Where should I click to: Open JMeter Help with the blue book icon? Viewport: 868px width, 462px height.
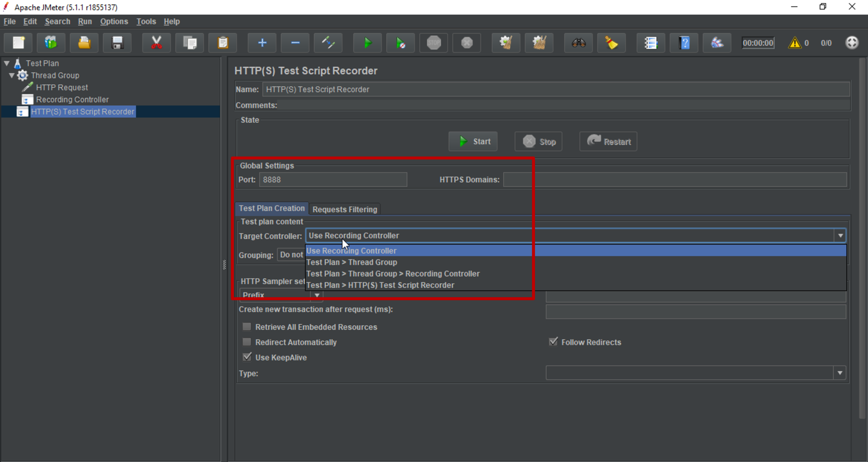pyautogui.click(x=684, y=43)
